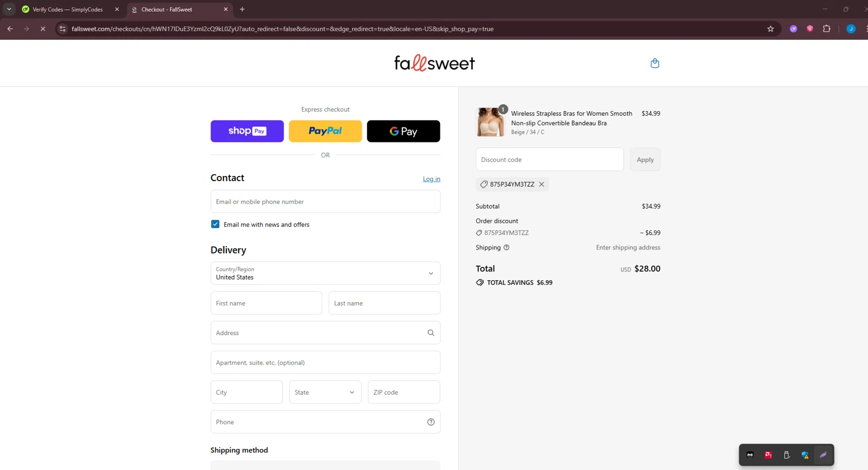
Task: Click the Address input field
Action: pos(325,333)
